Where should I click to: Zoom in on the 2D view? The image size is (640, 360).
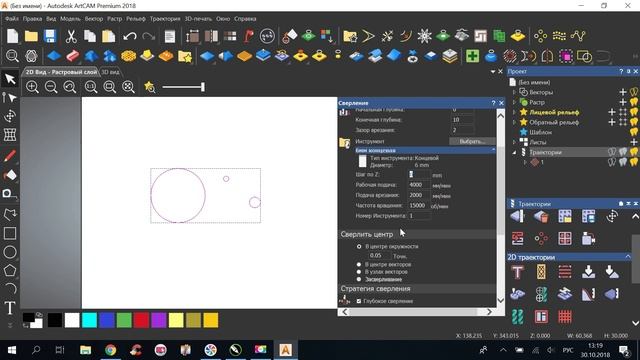click(x=32, y=87)
